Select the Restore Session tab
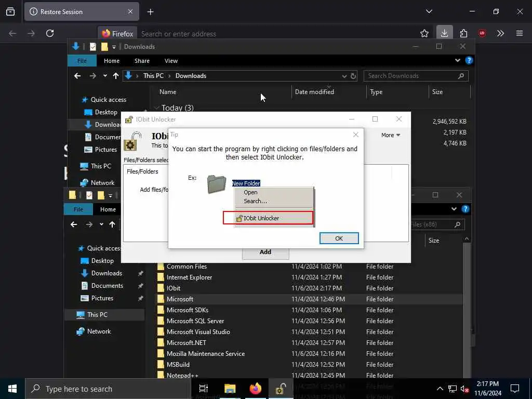Image resolution: width=532 pixels, height=399 pixels. tap(82, 12)
